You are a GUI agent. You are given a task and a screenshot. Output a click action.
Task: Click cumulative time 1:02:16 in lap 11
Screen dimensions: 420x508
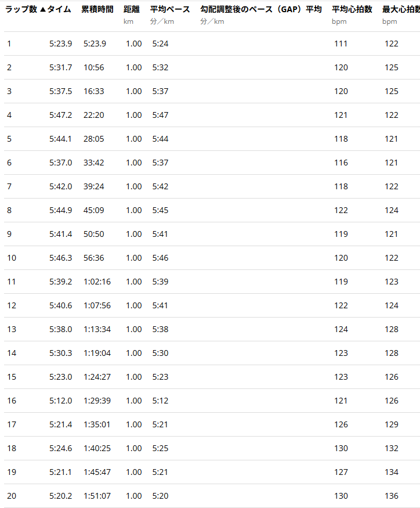97,282
